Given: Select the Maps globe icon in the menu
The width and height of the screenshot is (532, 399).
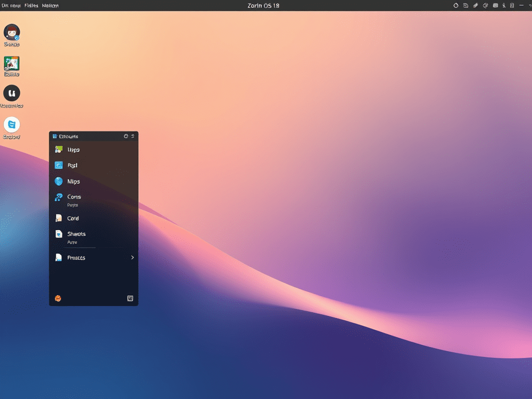Looking at the screenshot, I should tap(58, 181).
